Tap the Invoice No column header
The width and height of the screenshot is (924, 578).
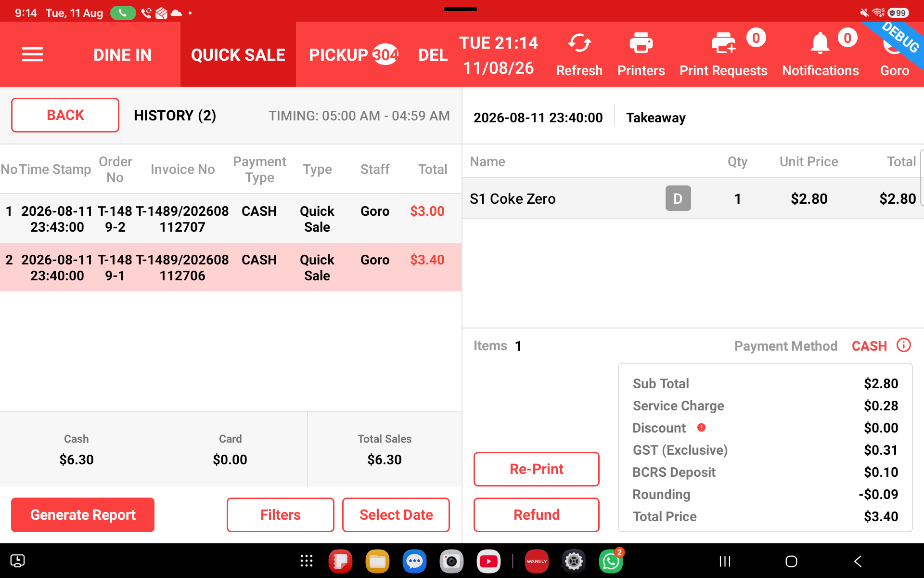click(x=182, y=169)
